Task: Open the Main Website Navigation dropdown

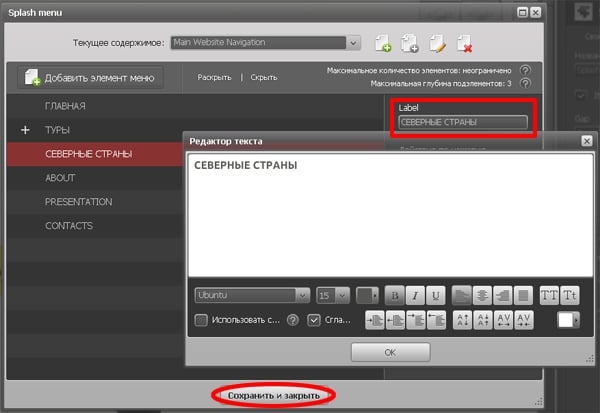Action: coord(264,43)
